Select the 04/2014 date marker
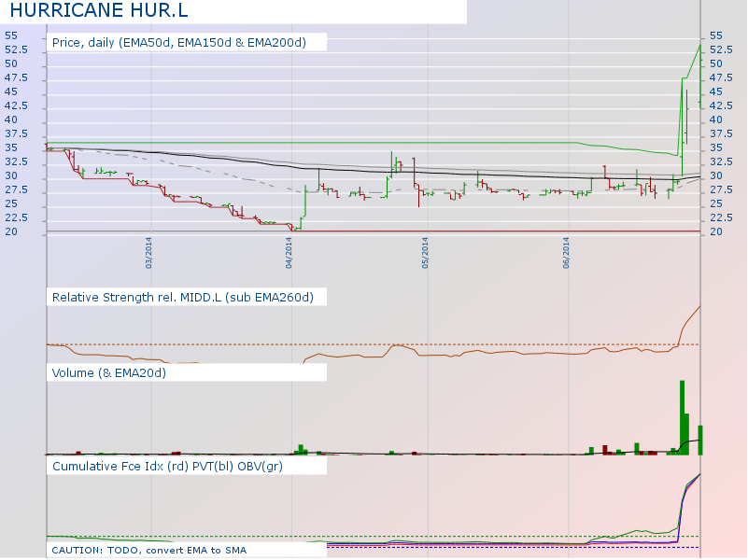Viewport: 748px width, 560px height. tap(289, 254)
